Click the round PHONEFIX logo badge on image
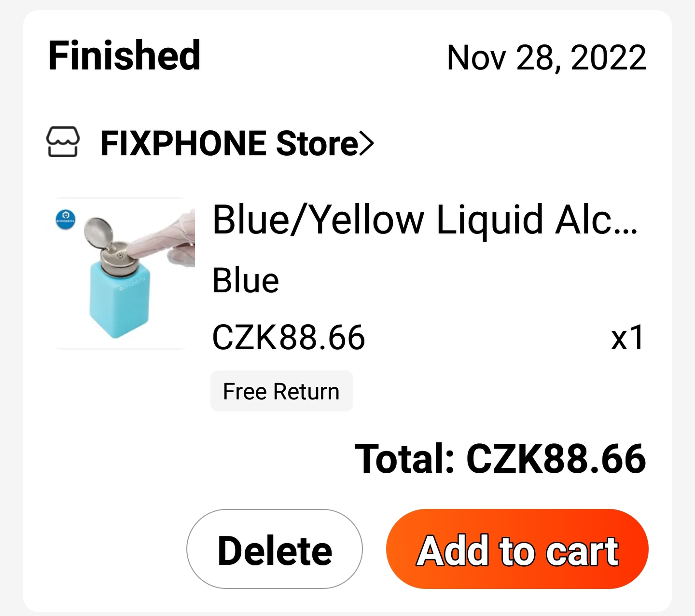The width and height of the screenshot is (695, 616). 66,219
